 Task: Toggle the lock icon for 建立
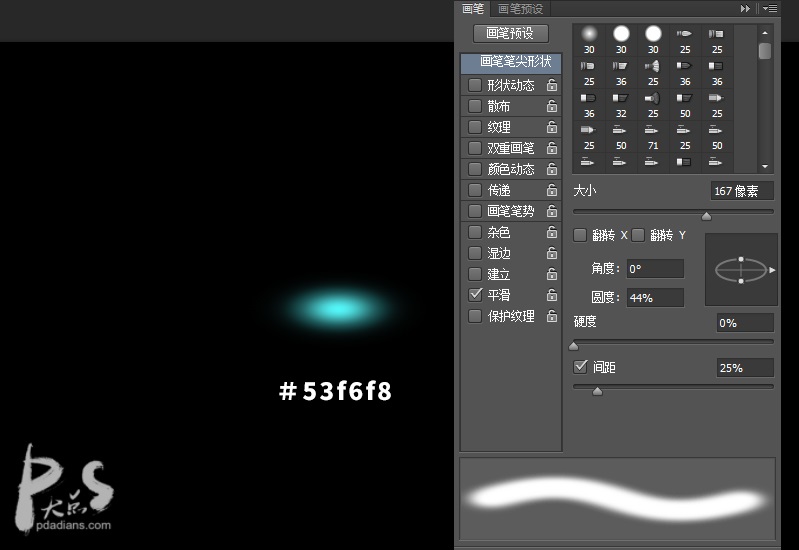coord(552,274)
